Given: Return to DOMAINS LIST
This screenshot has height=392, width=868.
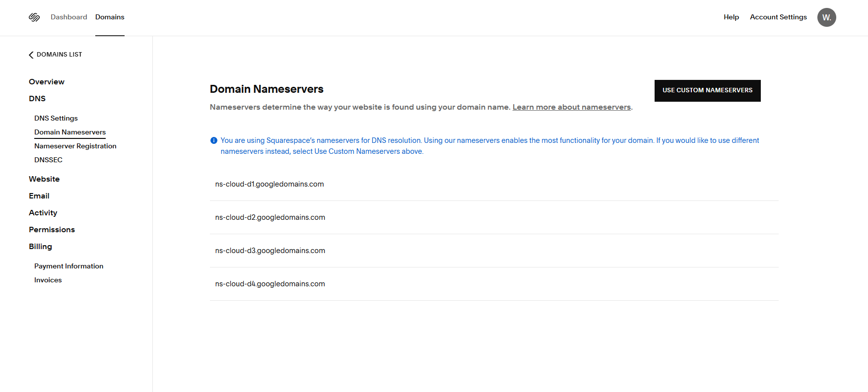Looking at the screenshot, I should 59,55.
